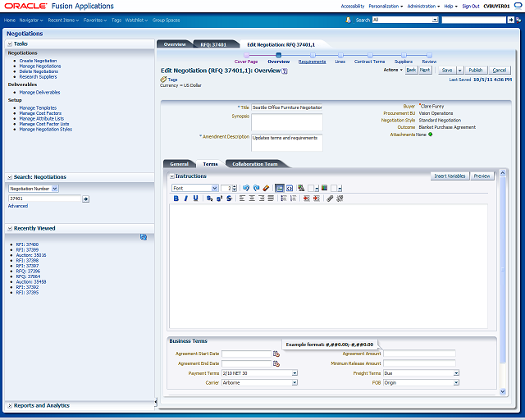Click the Cancel button
Screen dimensions: 525x420
[x=500, y=71]
